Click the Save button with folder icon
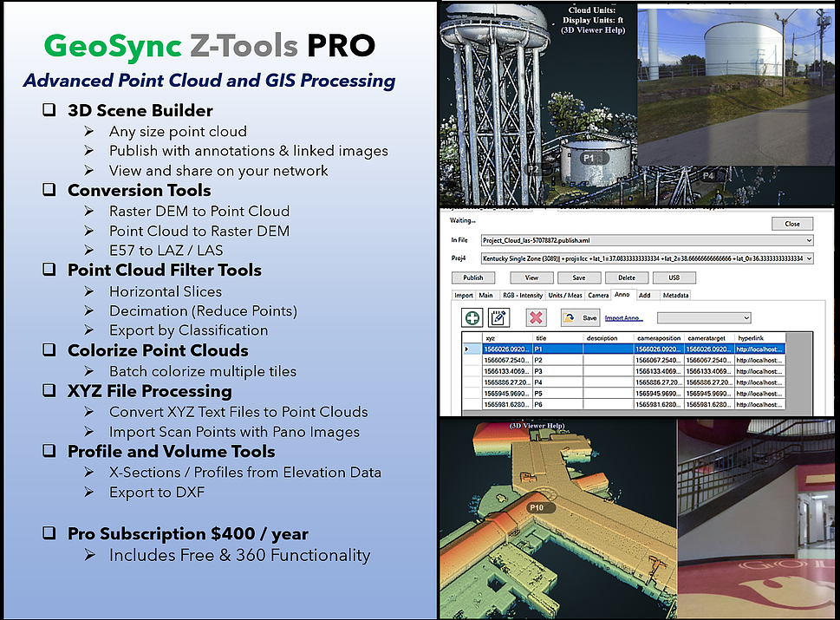Image resolution: width=840 pixels, height=620 pixels. tap(580, 317)
